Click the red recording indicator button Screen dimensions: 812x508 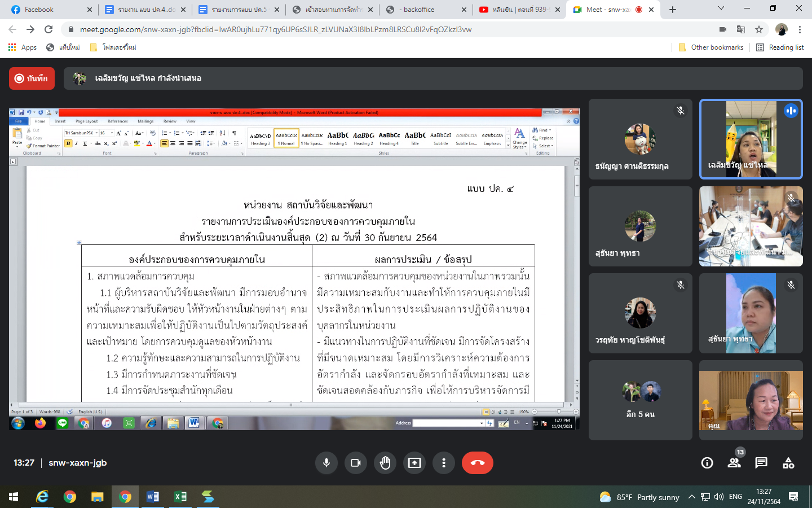point(32,78)
